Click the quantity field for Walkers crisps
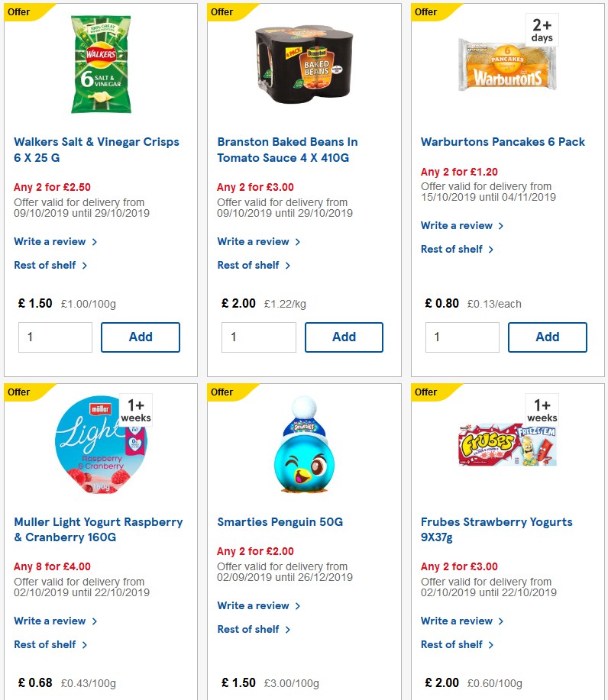The height and width of the screenshot is (700, 608). click(55, 337)
